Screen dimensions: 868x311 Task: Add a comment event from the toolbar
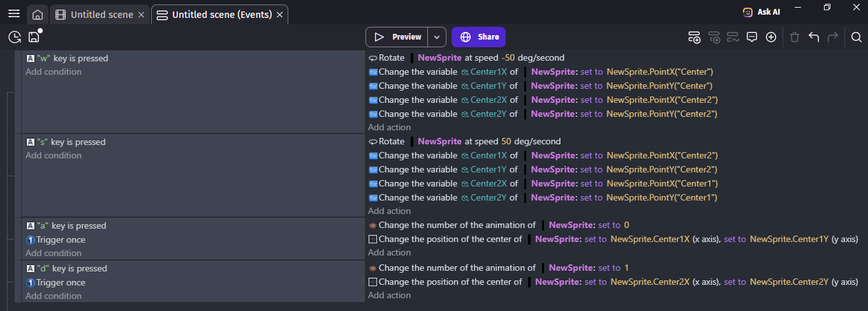pyautogui.click(x=752, y=37)
